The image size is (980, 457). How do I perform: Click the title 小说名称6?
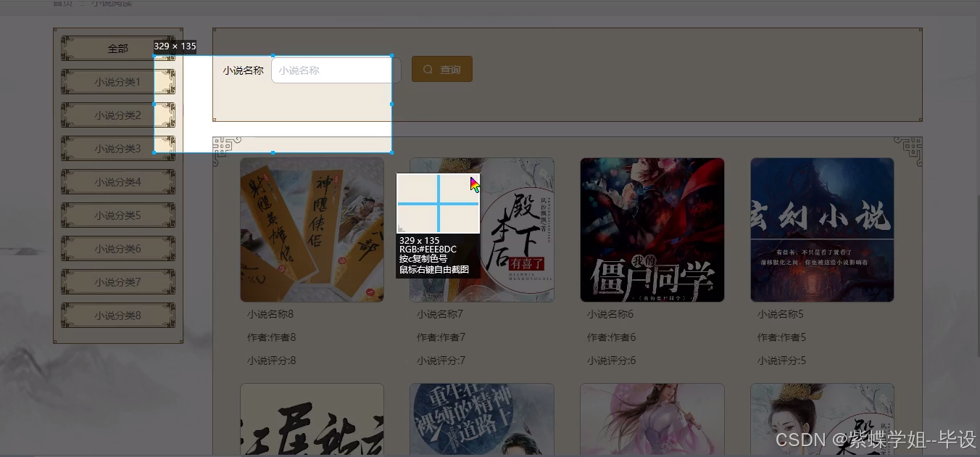[610, 314]
